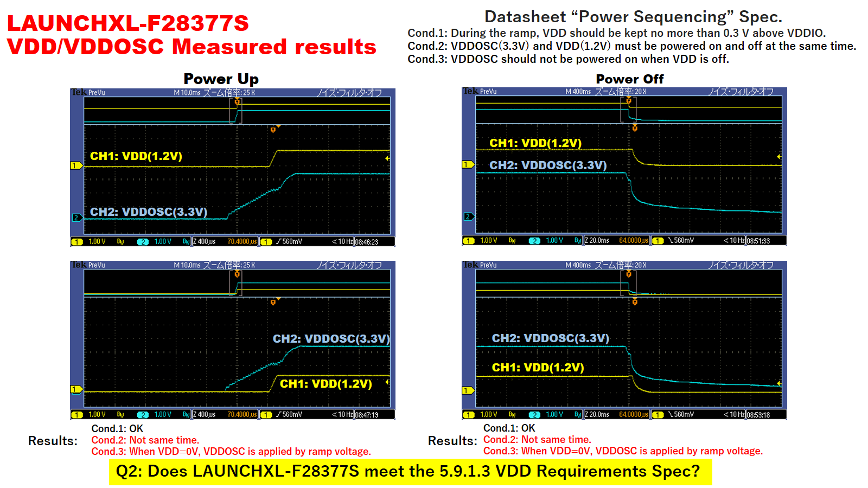The height and width of the screenshot is (488, 868).
Task: Click the CH1: VDD(1.2V) label in the 08:47:19 capture
Action: [x=326, y=384]
